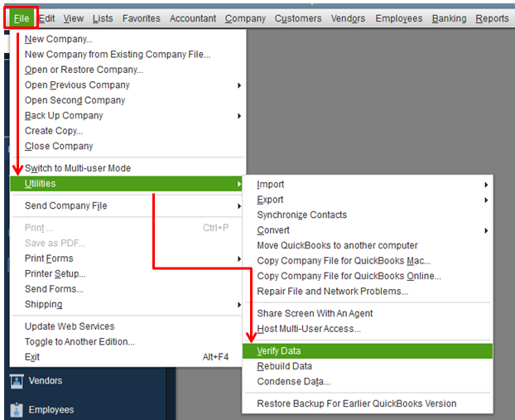Open the Company menu
The image size is (515, 420).
click(245, 18)
